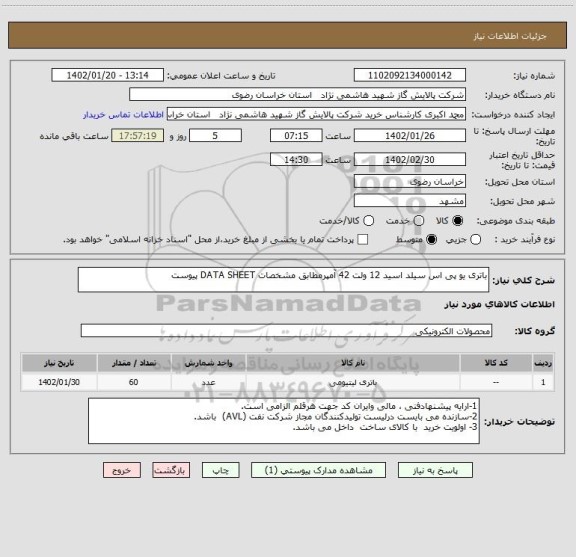The width and height of the screenshot is (576, 557).
Task: Click the need date cell 1402/01/30
Action: [x=59, y=382]
